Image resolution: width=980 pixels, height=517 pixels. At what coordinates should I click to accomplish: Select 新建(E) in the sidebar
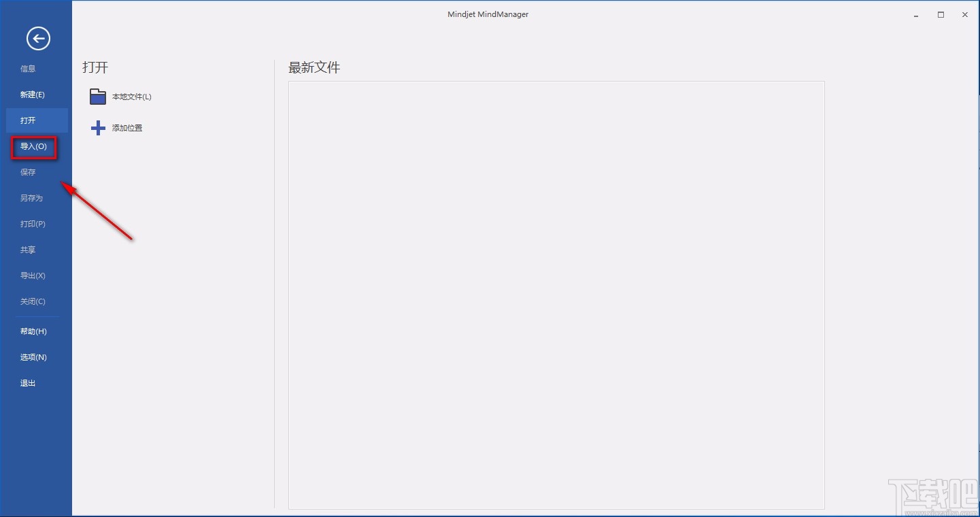pos(33,95)
